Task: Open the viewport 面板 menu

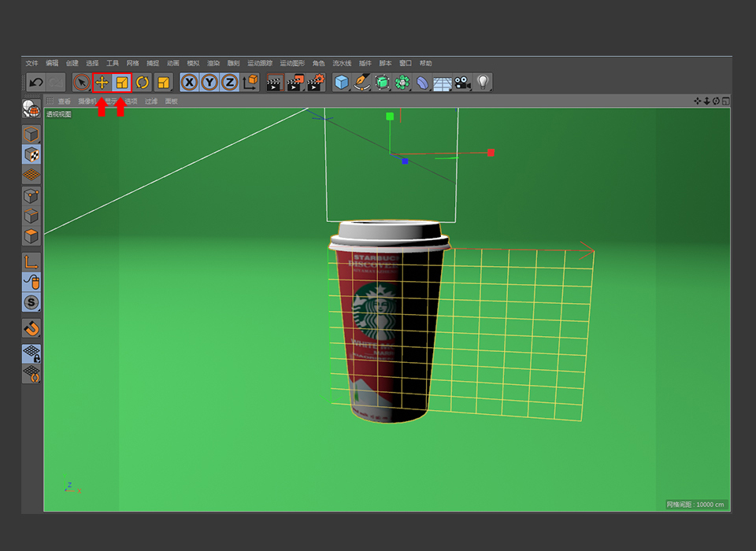Action: click(172, 102)
